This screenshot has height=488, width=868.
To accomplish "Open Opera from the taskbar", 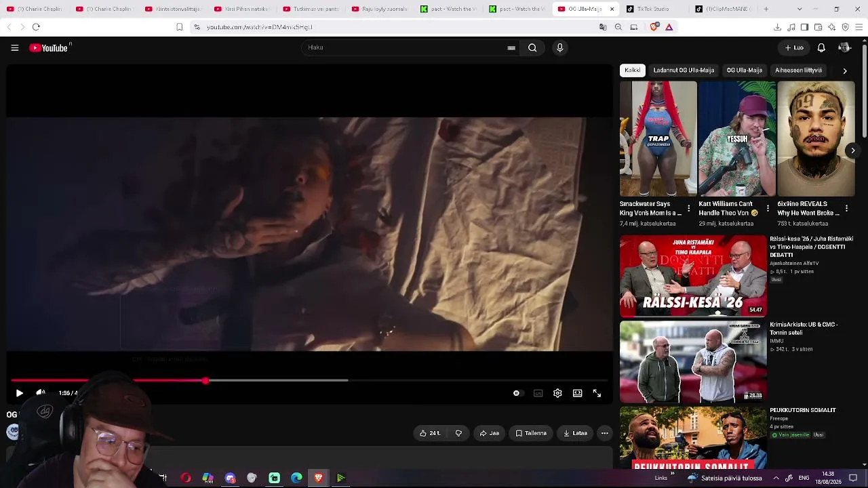I will [185, 478].
